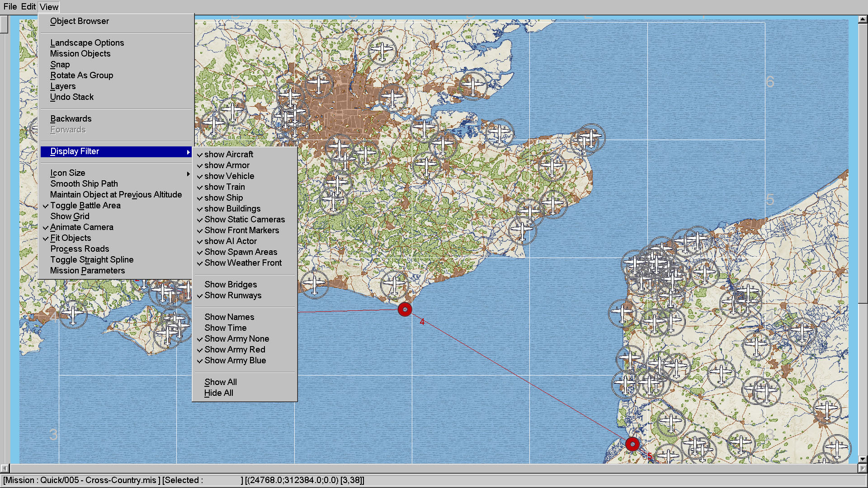The image size is (868, 488).
Task: Toggle Show Army Red visibility
Action: coord(234,350)
